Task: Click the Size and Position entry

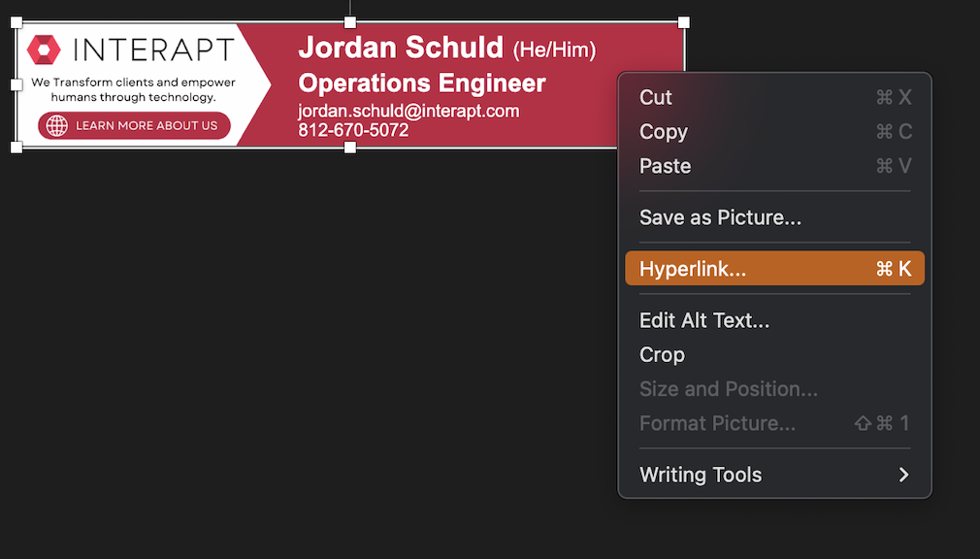Action: (729, 389)
